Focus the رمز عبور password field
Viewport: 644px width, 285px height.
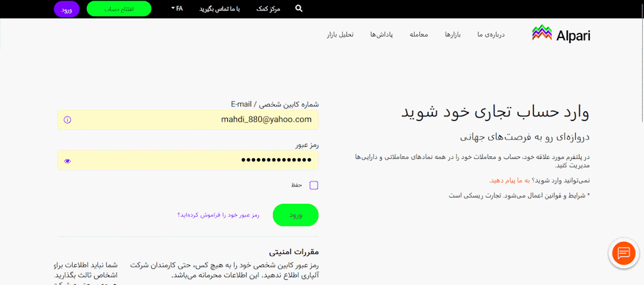(x=187, y=160)
